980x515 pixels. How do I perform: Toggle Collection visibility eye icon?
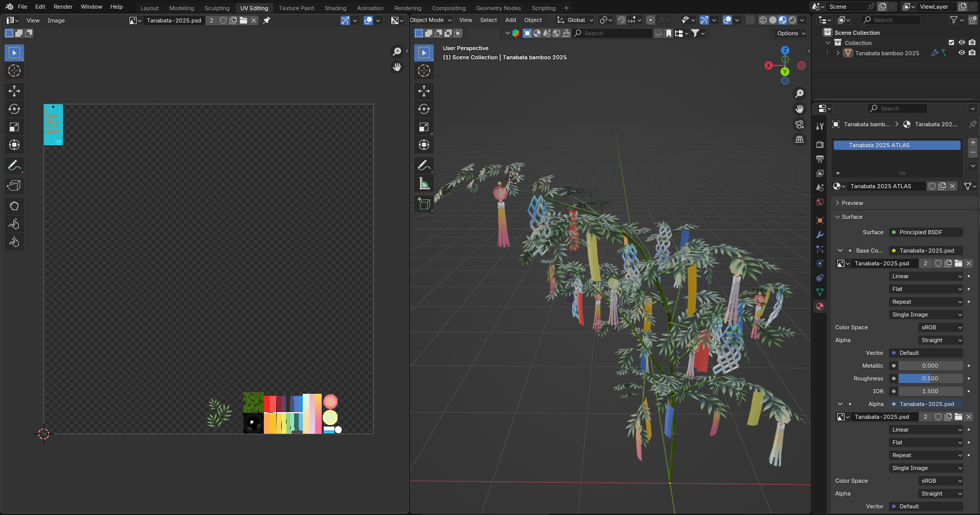[962, 42]
